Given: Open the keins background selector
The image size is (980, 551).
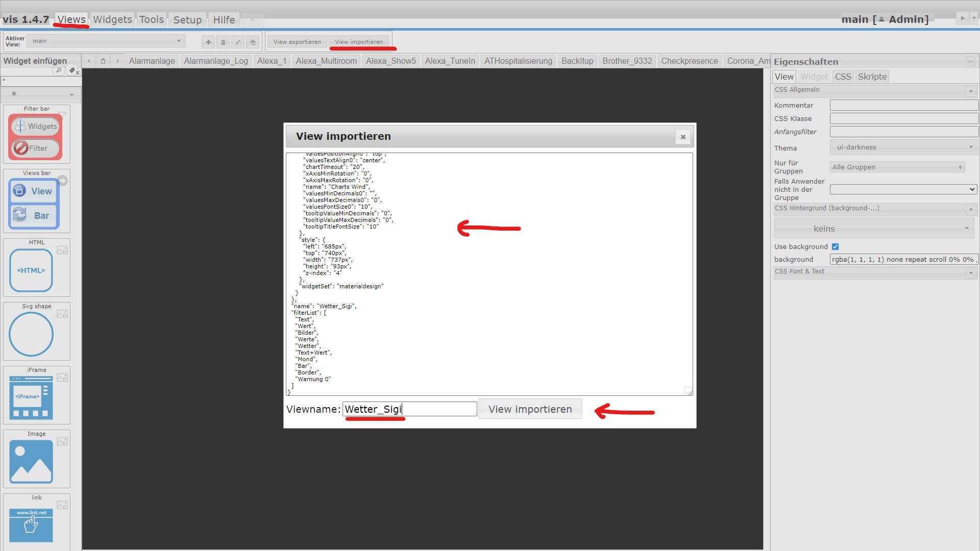Looking at the screenshot, I should (x=874, y=229).
